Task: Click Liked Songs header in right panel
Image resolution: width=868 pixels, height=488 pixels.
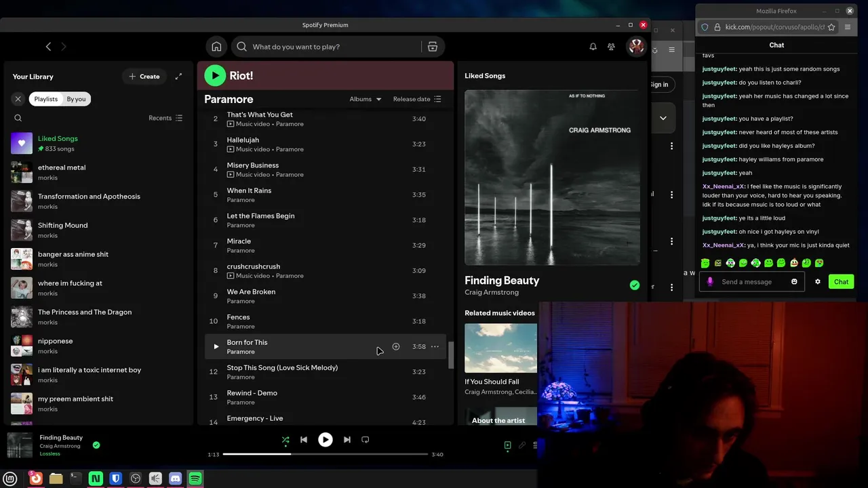Action: 485,76
